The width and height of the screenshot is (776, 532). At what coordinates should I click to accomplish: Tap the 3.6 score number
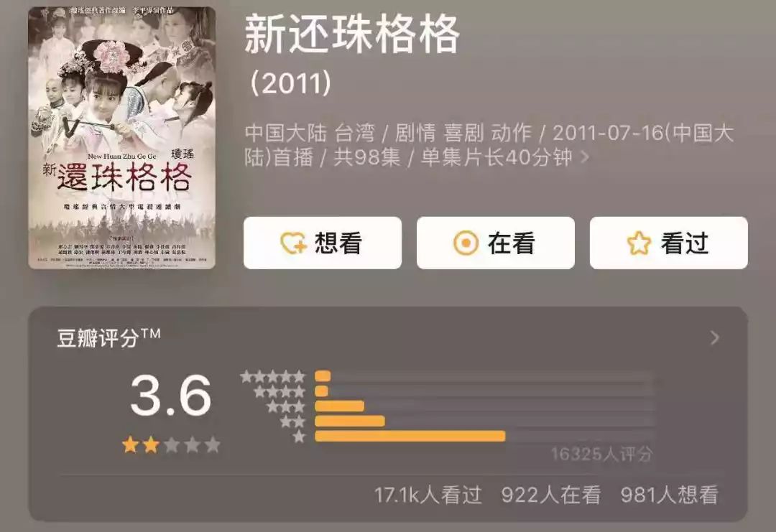[x=171, y=396]
